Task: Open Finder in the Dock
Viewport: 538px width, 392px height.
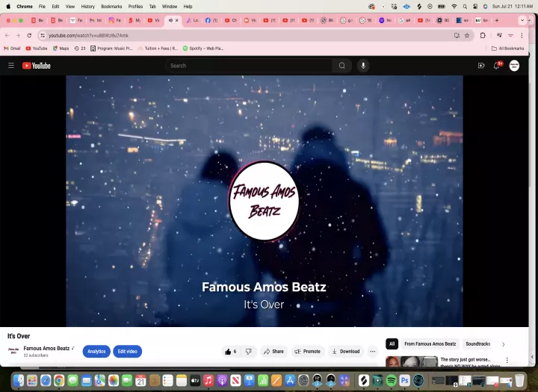Action: pos(19,380)
